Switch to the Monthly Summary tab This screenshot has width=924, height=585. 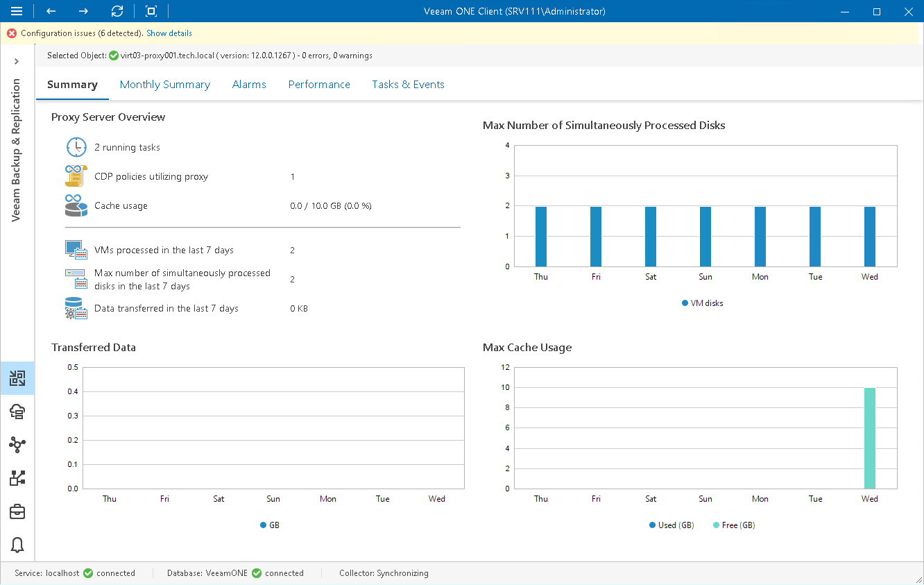(x=164, y=85)
